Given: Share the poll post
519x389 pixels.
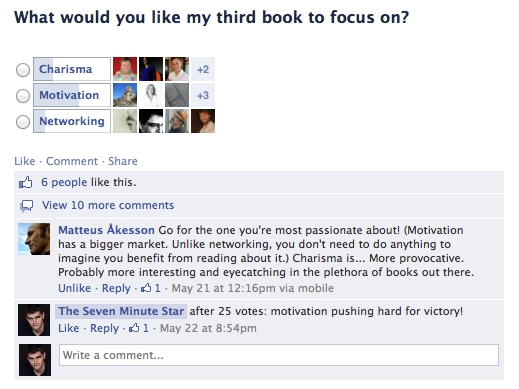Looking at the screenshot, I should click(123, 161).
